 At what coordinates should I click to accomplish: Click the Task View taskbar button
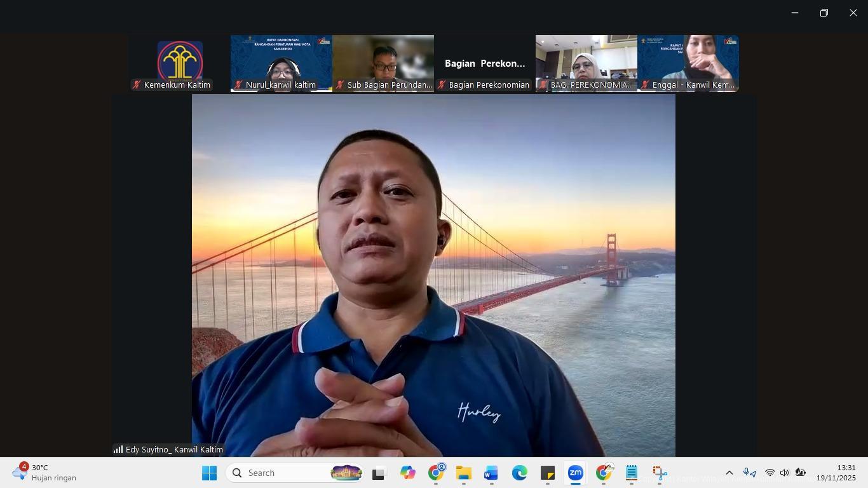(379, 473)
